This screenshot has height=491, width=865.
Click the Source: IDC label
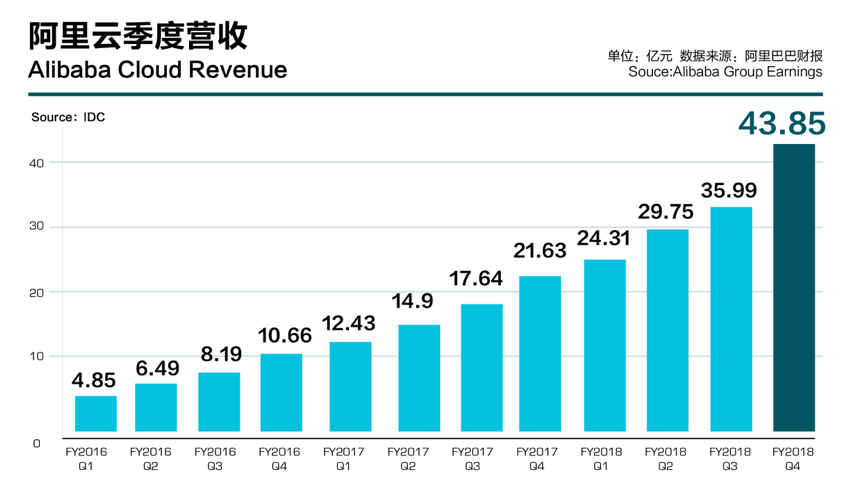(x=68, y=117)
